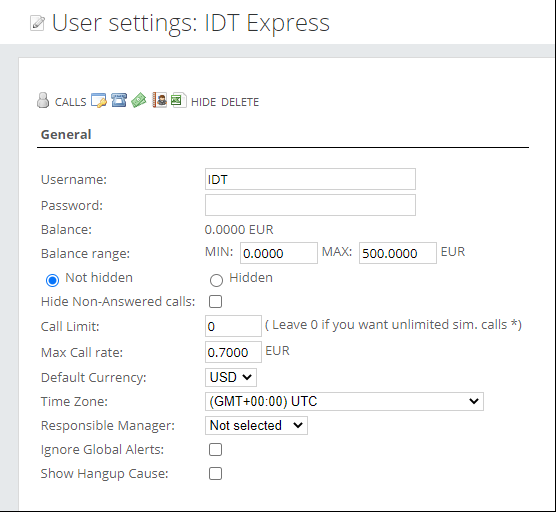The height and width of the screenshot is (512, 556).
Task: Click the DELETE link
Action: tap(240, 102)
